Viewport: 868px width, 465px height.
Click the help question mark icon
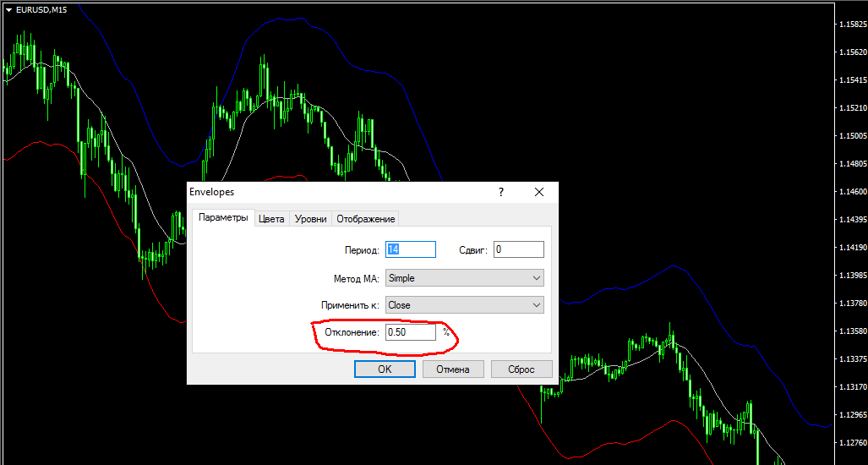501,192
